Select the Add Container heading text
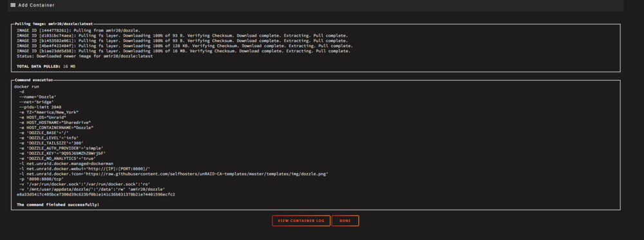The height and width of the screenshot is (240, 644). click(x=36, y=5)
